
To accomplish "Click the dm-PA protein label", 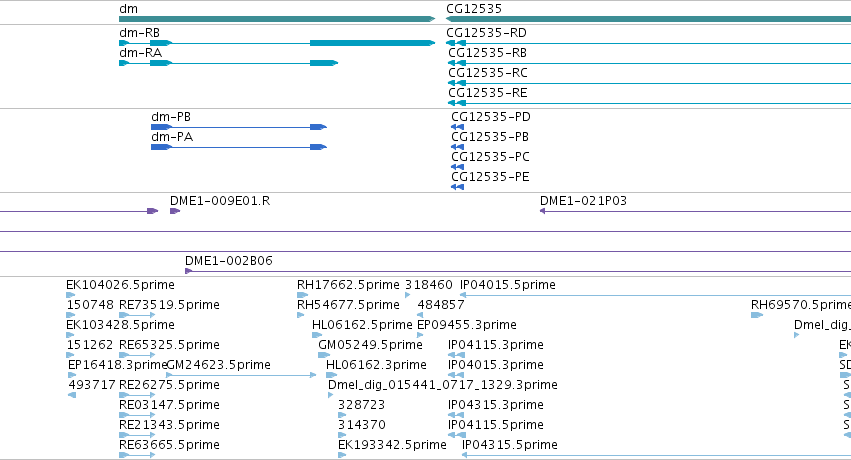I will point(172,137).
